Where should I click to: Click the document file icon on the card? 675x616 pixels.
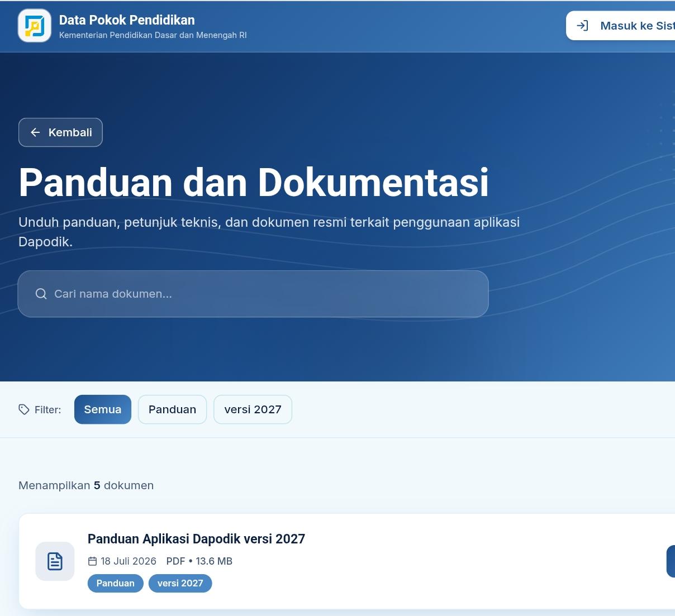pyautogui.click(x=55, y=561)
